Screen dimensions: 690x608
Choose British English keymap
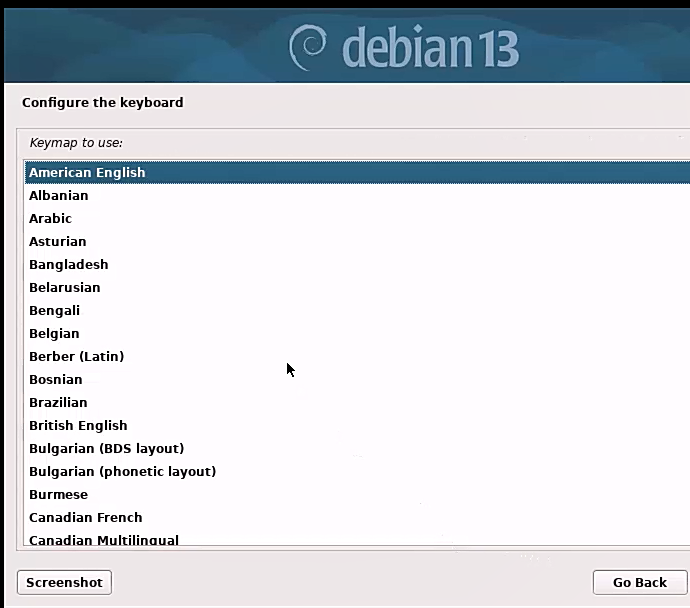[x=78, y=425]
